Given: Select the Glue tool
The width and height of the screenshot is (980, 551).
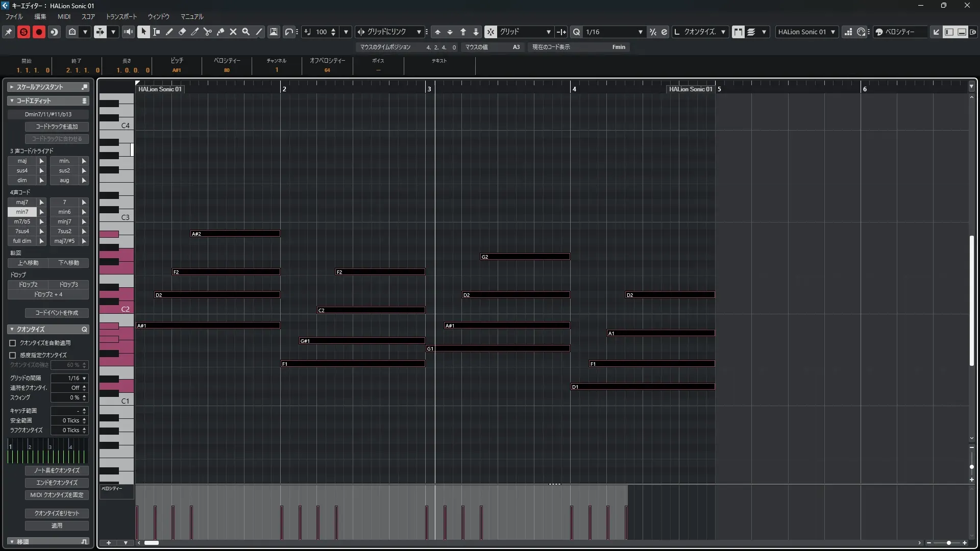Looking at the screenshot, I should pos(220,32).
